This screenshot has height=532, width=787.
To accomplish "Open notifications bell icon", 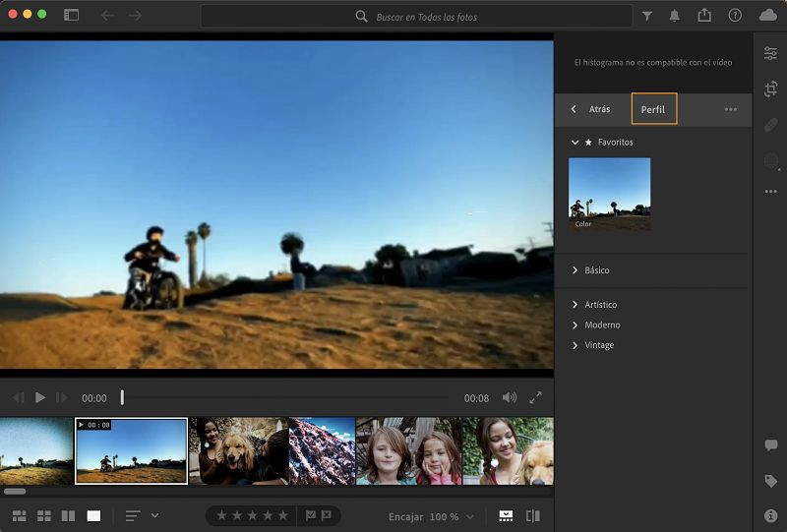I will 675,16.
